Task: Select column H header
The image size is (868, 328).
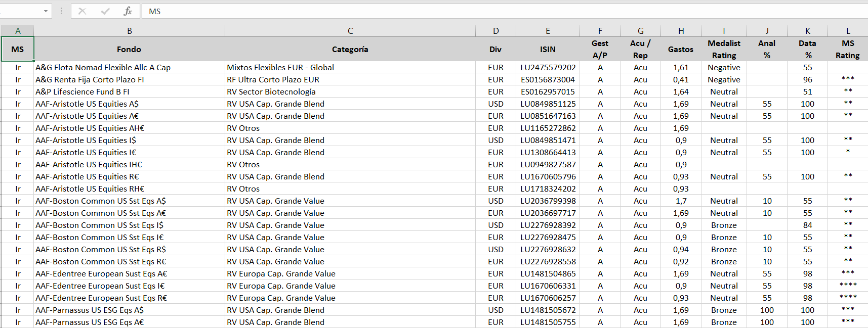Action: (681, 31)
